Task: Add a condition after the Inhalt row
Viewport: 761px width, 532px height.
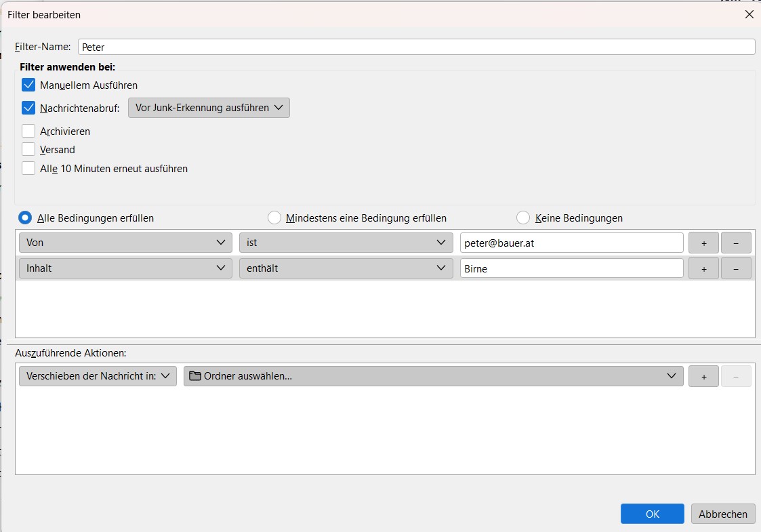Action: [703, 268]
